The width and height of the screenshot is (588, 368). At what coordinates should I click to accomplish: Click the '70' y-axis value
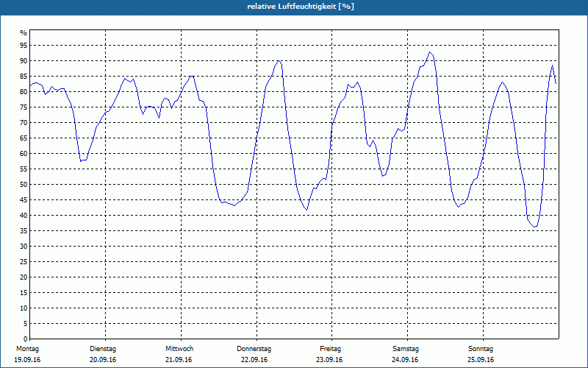(24, 122)
